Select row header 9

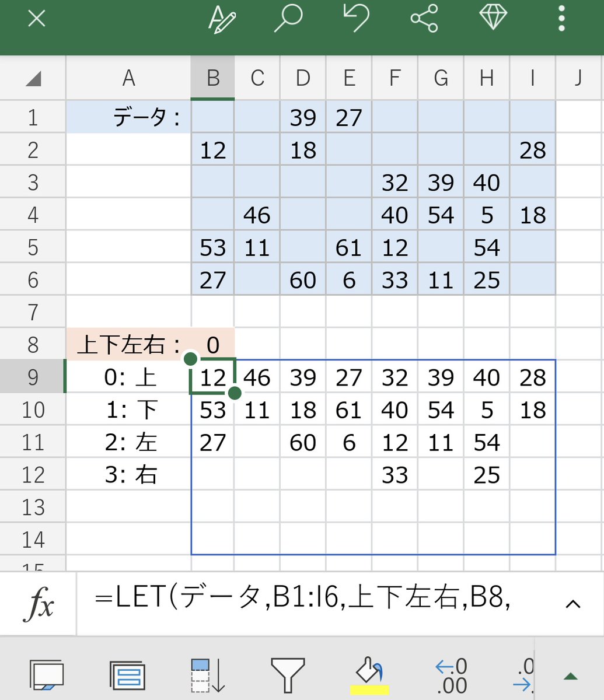pos(32,377)
